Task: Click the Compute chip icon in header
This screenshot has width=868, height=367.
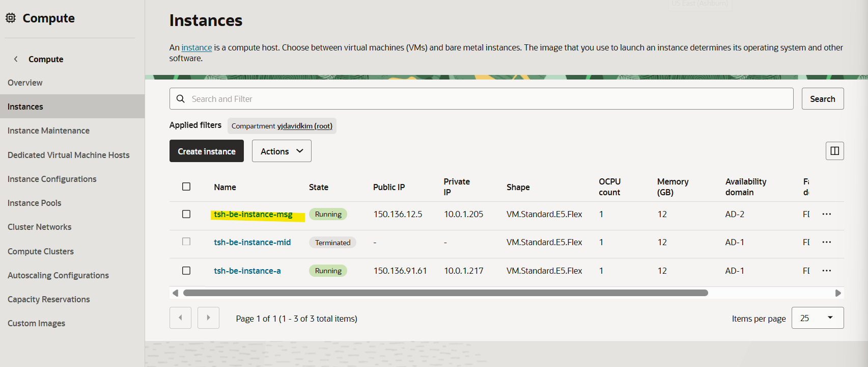Action: pos(11,18)
